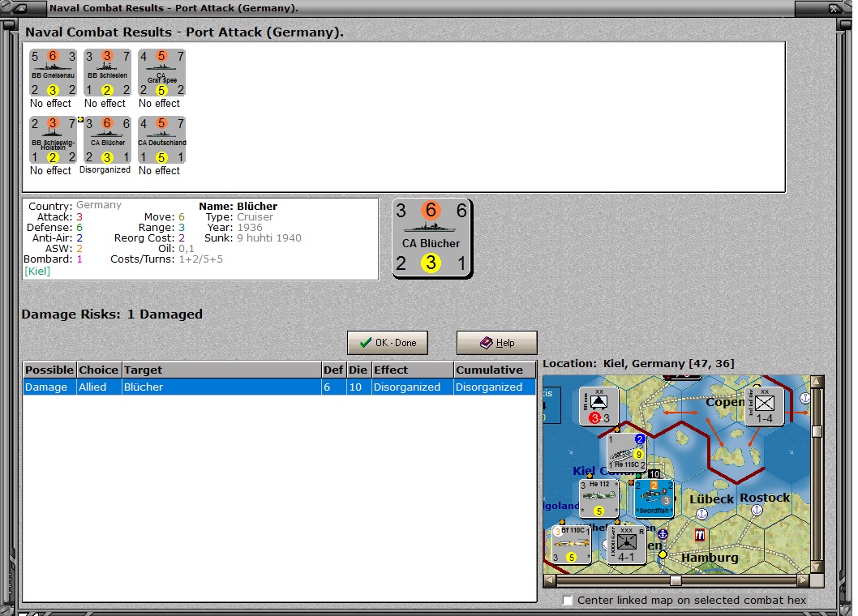The image size is (858, 616).
Task: Sort by the Cumulative column header
Action: 495,370
